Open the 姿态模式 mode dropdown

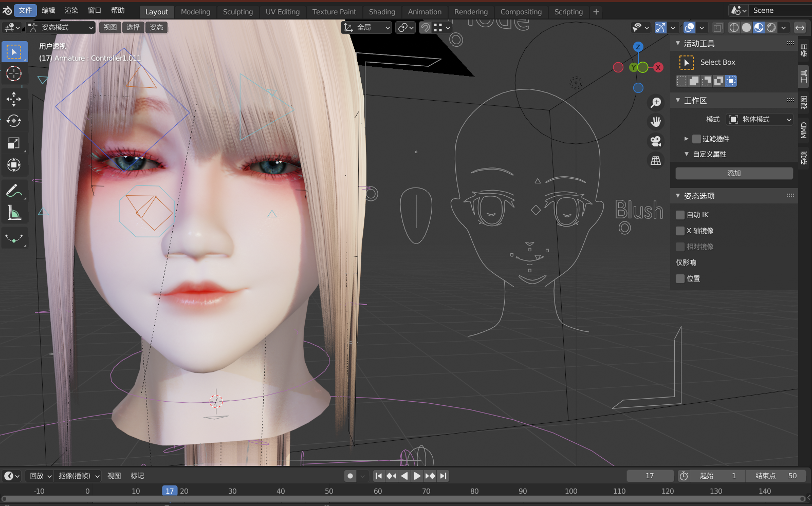61,27
